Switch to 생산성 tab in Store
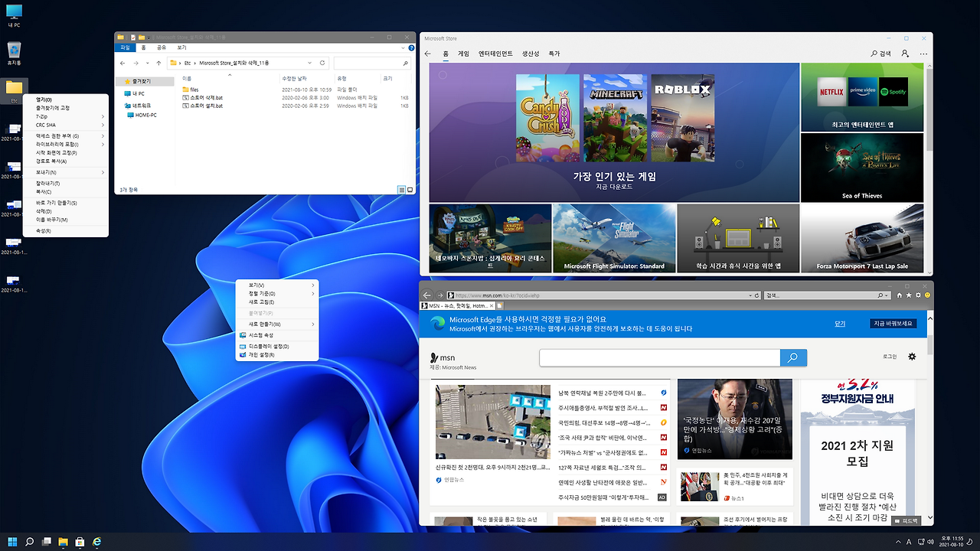The height and width of the screenshot is (551, 980). [x=531, y=54]
